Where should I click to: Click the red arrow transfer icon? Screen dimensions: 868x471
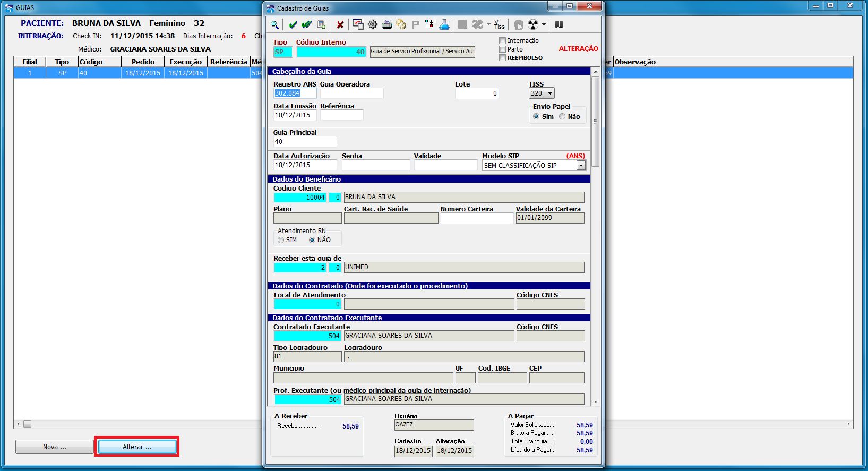430,24
